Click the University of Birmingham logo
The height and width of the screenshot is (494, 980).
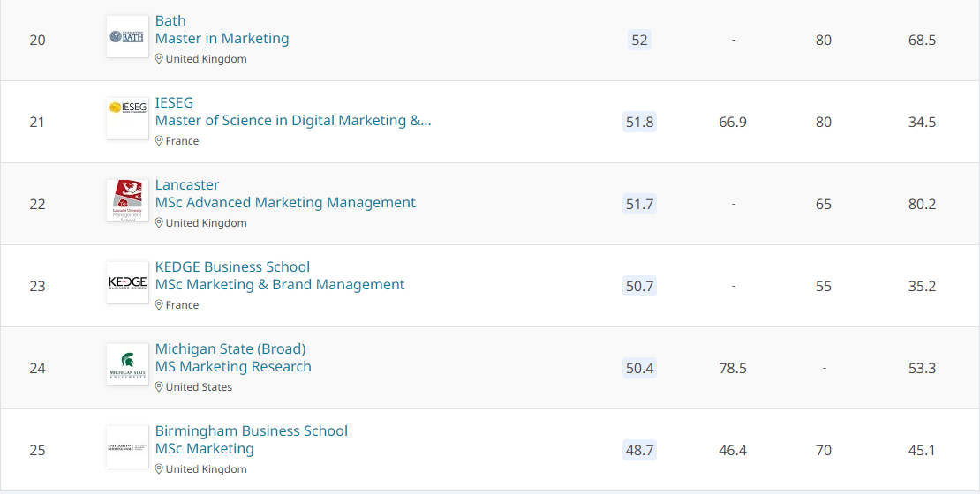pyautogui.click(x=127, y=447)
